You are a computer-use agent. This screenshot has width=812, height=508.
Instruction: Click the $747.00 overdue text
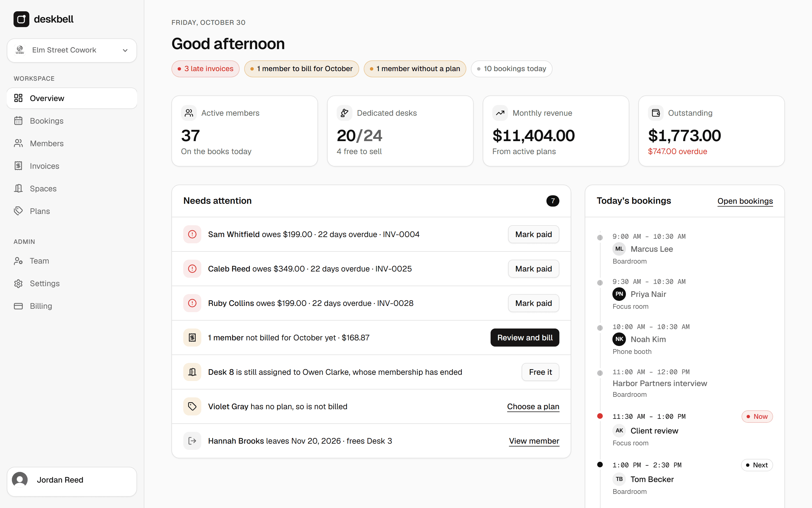tap(678, 152)
